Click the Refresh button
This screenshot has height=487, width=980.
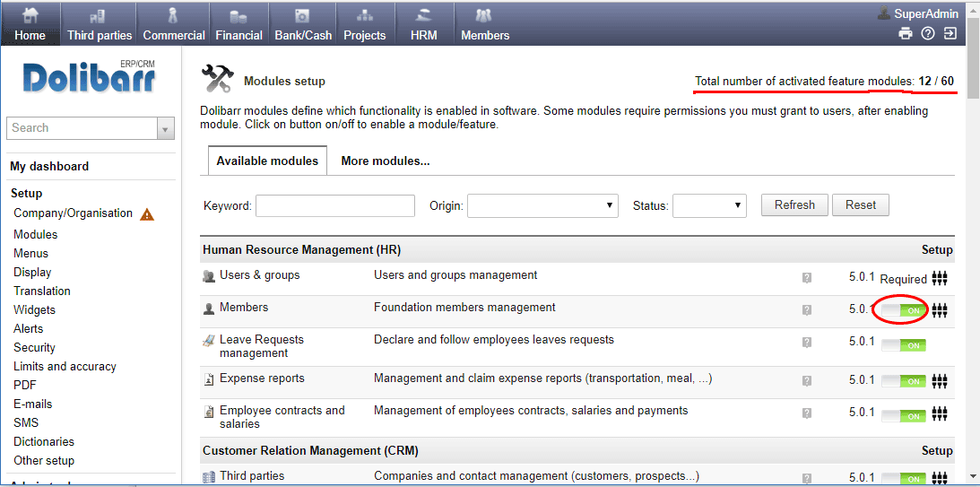coord(794,205)
